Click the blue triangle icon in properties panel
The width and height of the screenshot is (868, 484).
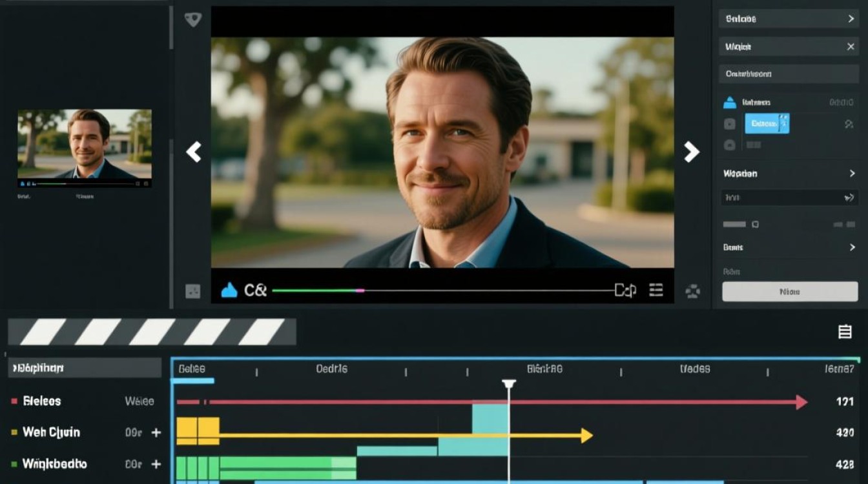tap(729, 102)
